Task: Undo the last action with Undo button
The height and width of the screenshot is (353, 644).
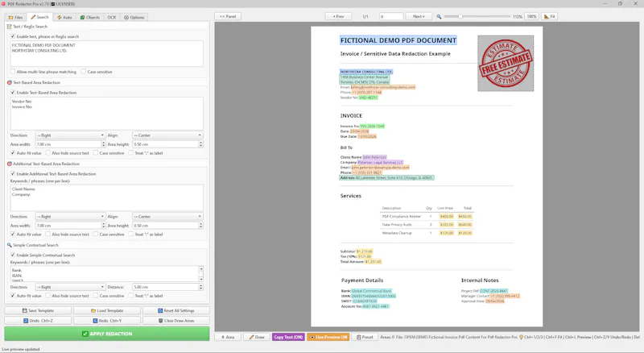Action: coord(38,321)
